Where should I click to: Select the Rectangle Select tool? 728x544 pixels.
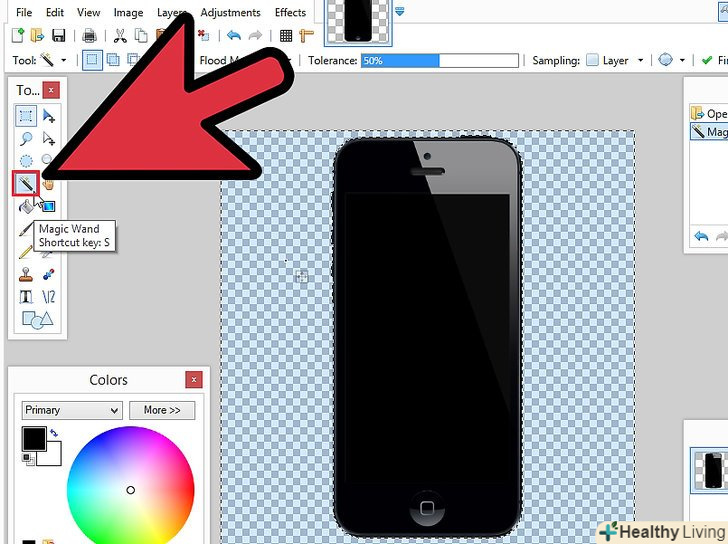(26, 116)
